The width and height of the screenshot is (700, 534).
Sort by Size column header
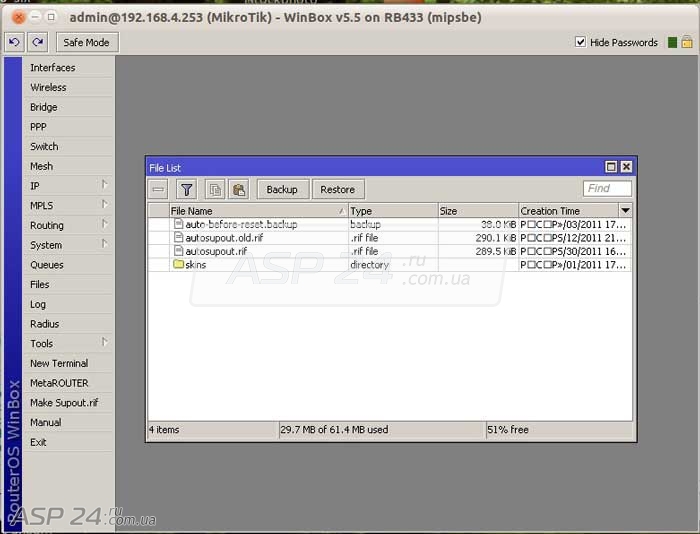[478, 211]
